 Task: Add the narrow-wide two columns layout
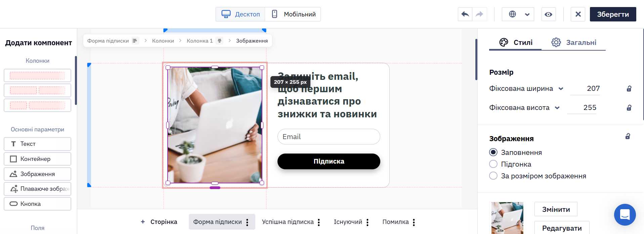pyautogui.click(x=37, y=105)
